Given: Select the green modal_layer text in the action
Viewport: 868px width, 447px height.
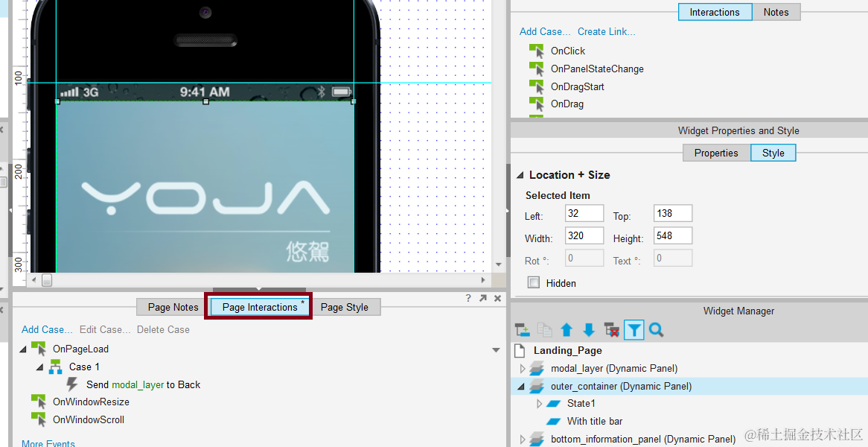Looking at the screenshot, I should (x=138, y=384).
